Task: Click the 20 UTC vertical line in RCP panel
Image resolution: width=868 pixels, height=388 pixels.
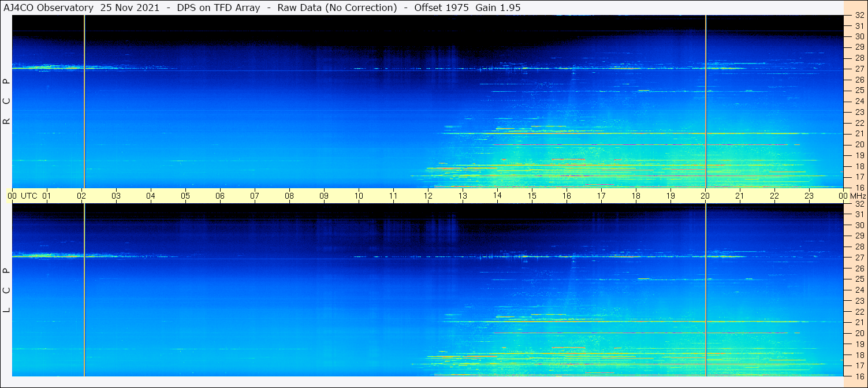Action: 706,102
